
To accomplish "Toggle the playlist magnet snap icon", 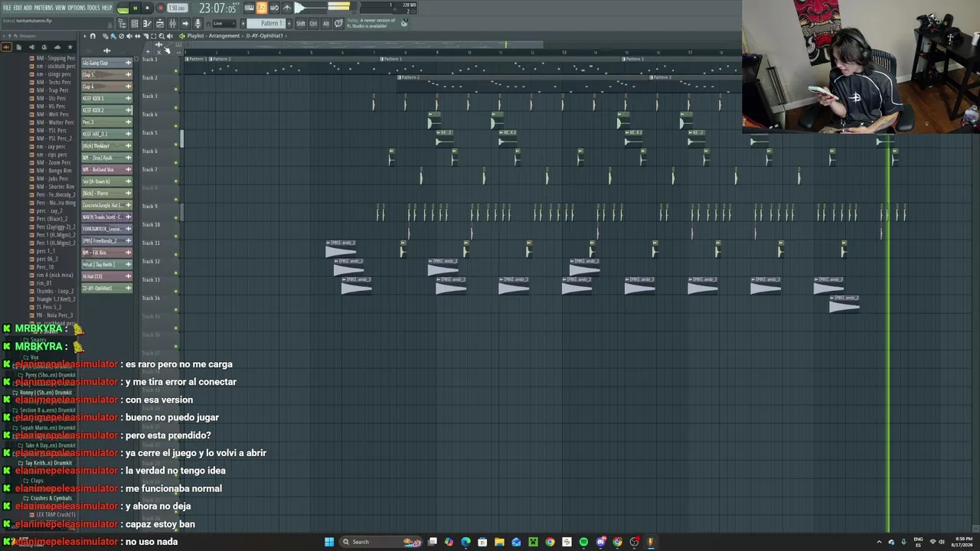I will (x=93, y=36).
